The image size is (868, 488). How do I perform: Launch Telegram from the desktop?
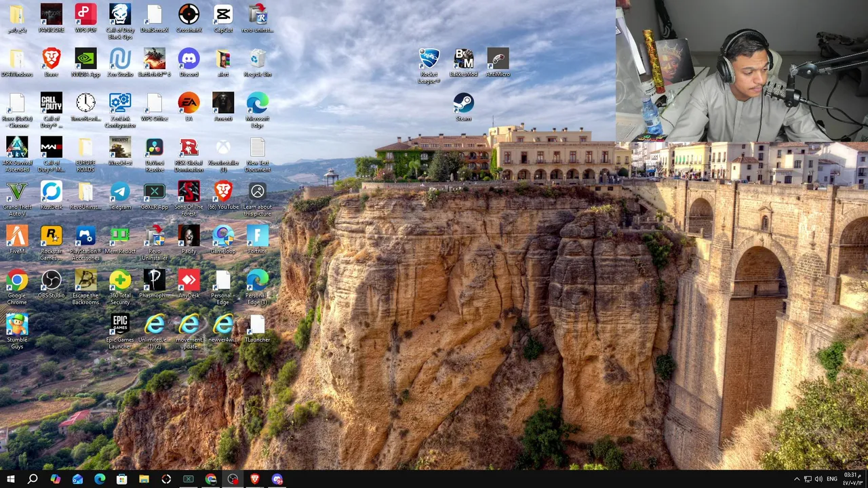[120, 195]
